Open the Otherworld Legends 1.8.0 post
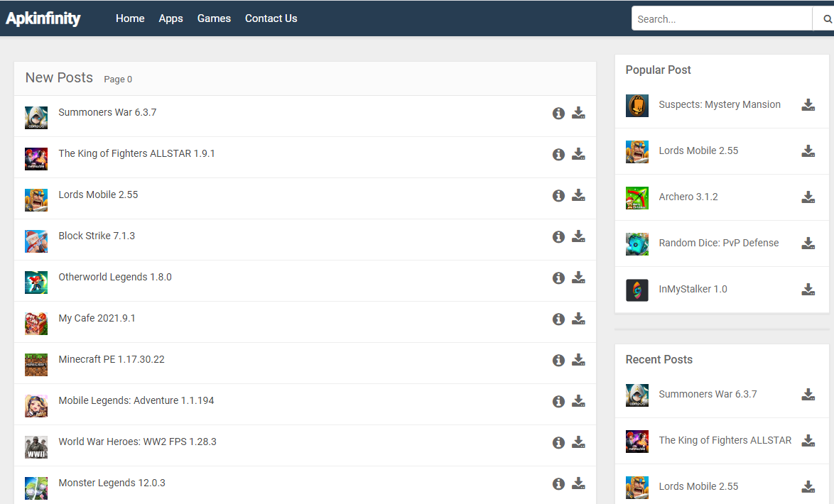This screenshot has width=834, height=504. [115, 277]
